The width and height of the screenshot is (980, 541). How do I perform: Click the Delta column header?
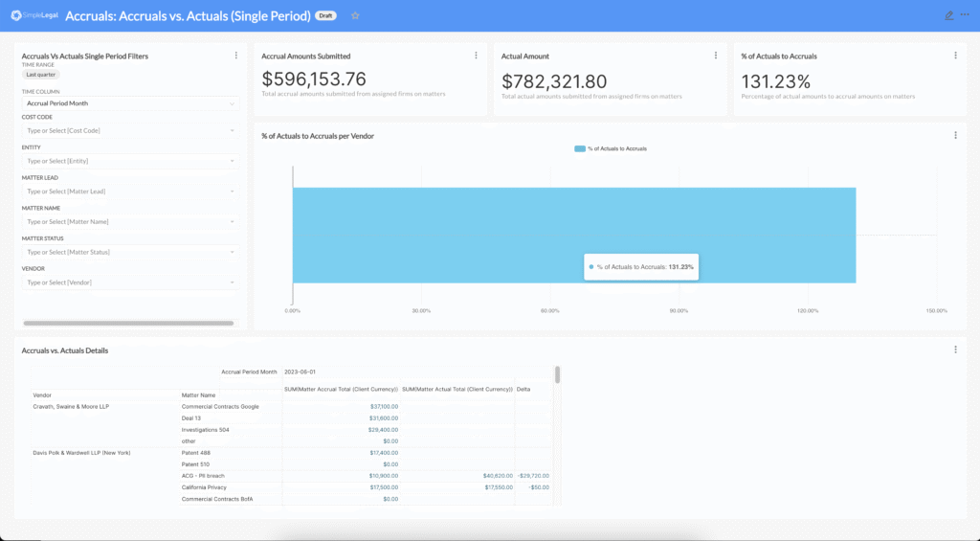[523, 389]
